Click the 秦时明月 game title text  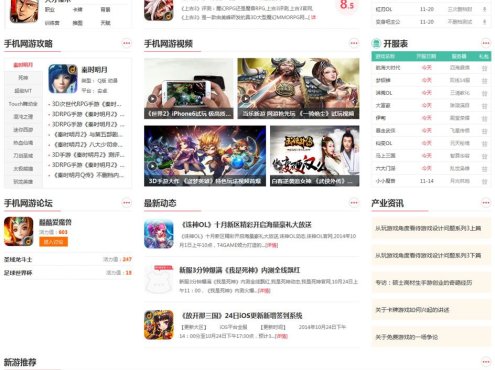pos(94,70)
